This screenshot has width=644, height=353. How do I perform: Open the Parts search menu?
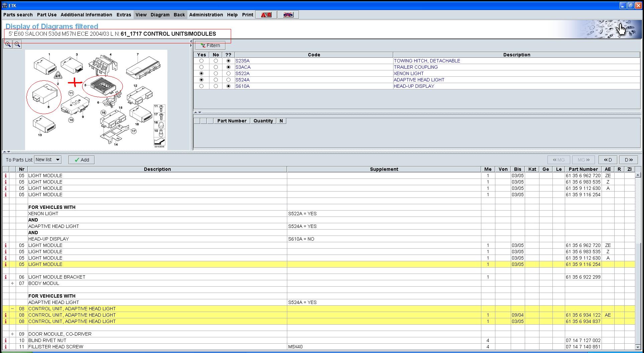click(x=18, y=15)
